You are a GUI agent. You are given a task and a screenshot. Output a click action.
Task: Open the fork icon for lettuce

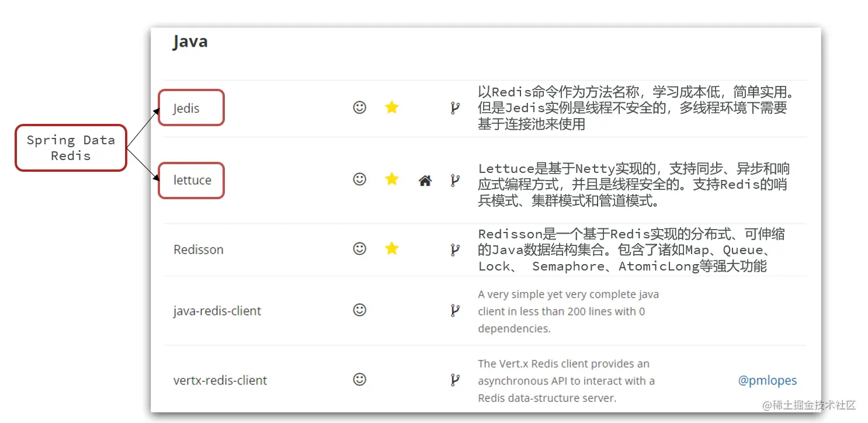point(455,181)
